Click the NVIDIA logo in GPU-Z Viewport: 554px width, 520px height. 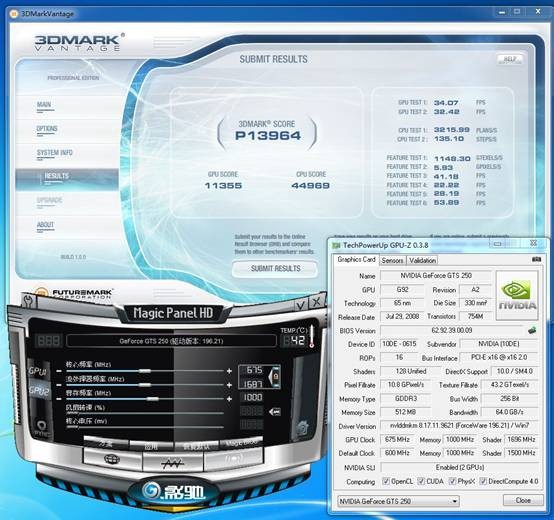click(517, 296)
